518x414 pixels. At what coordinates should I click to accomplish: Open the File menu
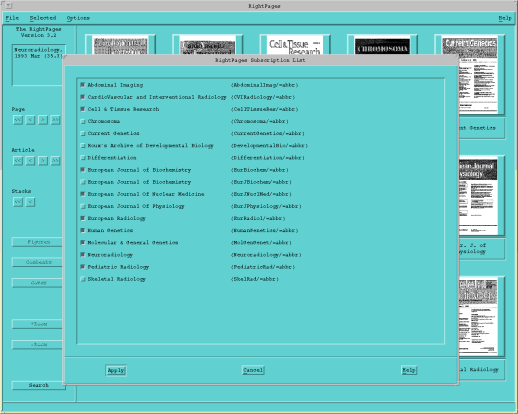[12, 18]
